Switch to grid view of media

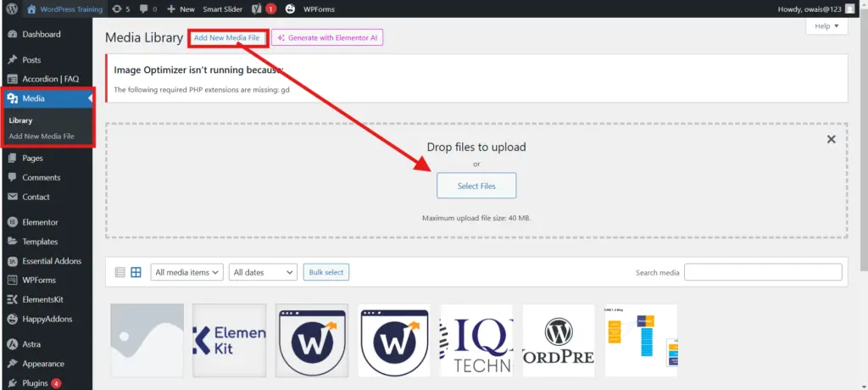[136, 272]
